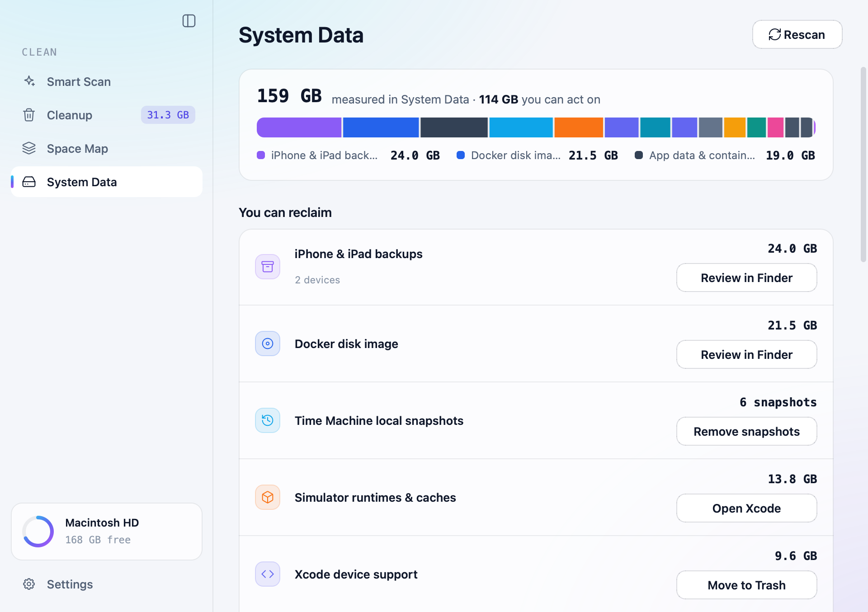Switch to Space Map view

pyautogui.click(x=107, y=148)
